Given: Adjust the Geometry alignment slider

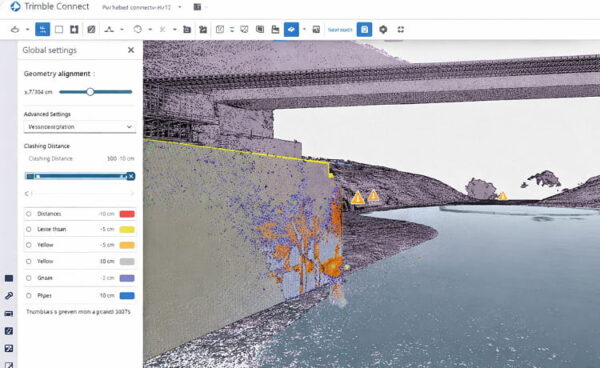Looking at the screenshot, I should 90,92.
